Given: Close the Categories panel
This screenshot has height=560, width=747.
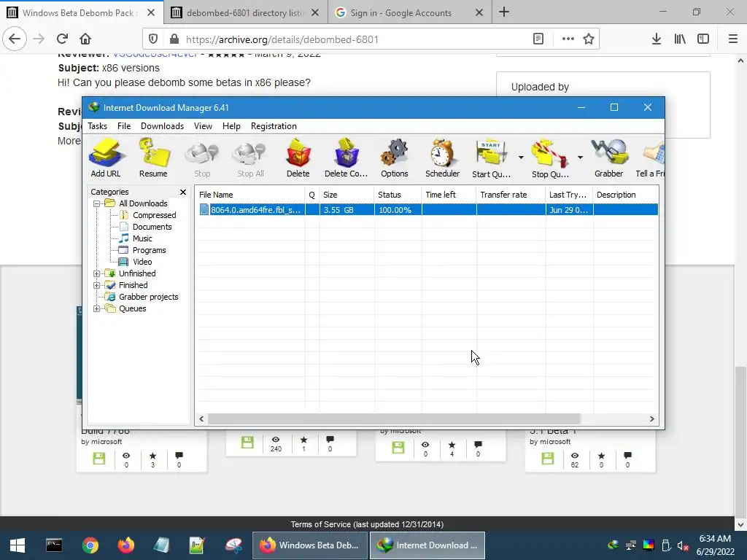Looking at the screenshot, I should point(183,192).
